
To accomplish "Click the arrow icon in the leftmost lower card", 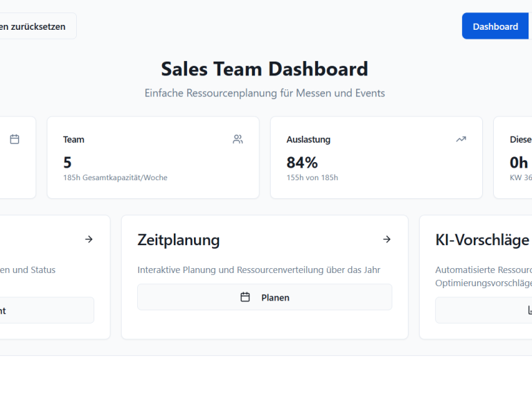I will coord(89,239).
